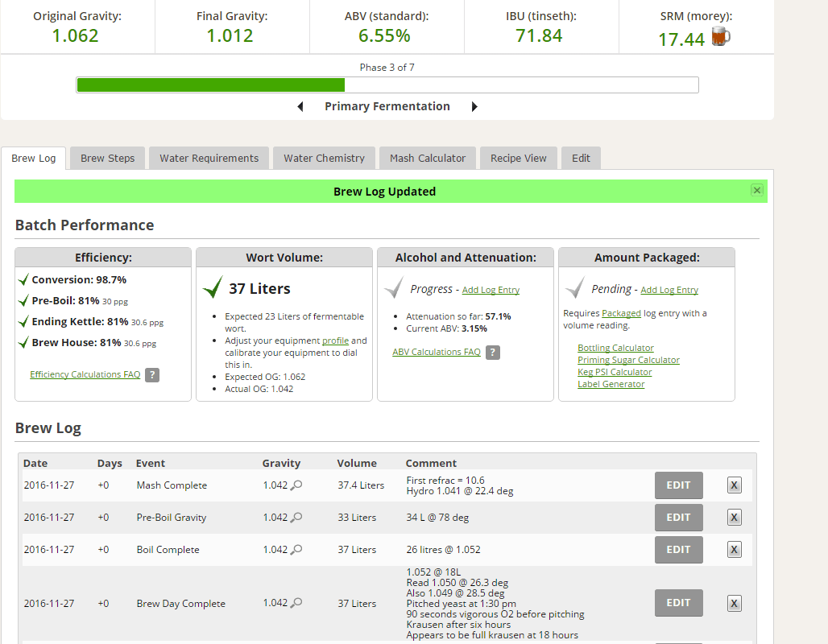Click the Wort Volume green checkmark

pyautogui.click(x=213, y=287)
